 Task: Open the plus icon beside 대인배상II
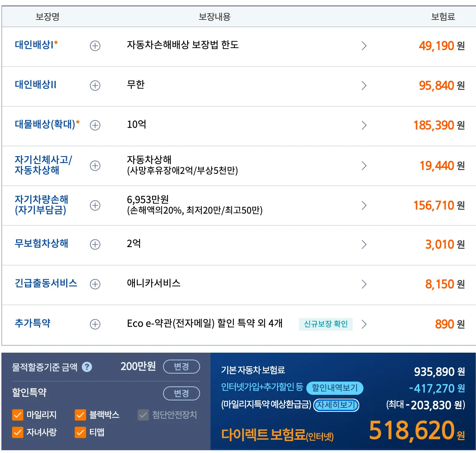point(95,86)
